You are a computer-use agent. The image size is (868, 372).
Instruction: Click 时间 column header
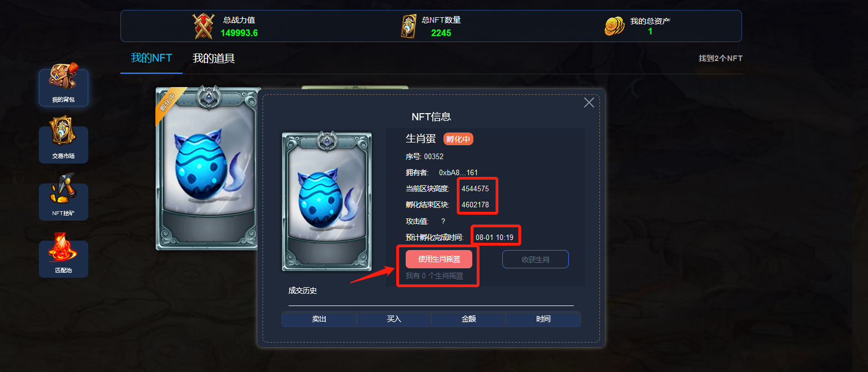(x=543, y=319)
